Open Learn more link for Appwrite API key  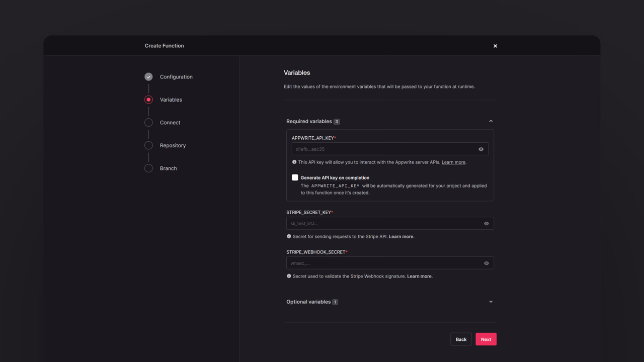tap(453, 162)
